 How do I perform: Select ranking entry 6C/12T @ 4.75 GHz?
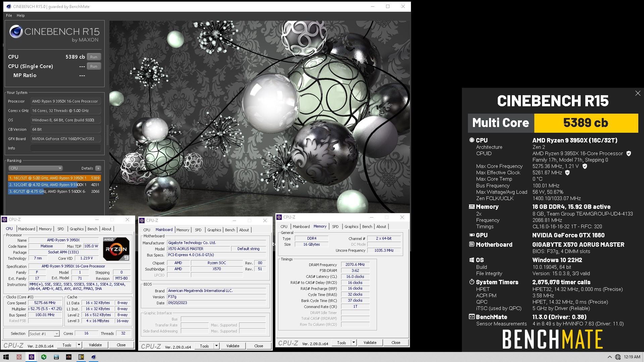click(x=54, y=191)
